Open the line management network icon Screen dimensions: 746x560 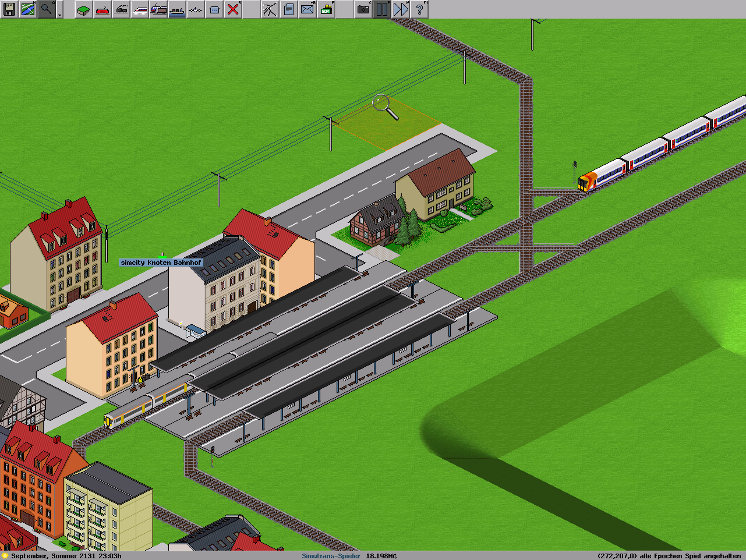coord(270,9)
